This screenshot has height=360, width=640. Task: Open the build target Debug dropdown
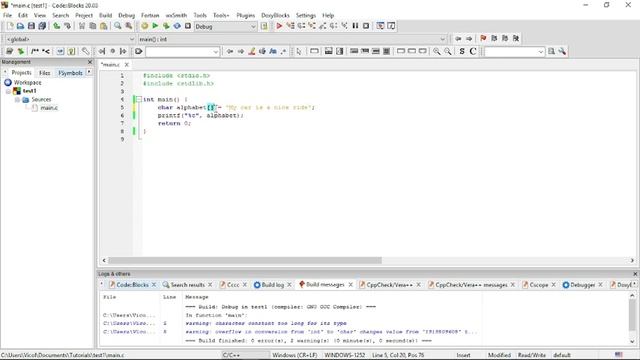[x=225, y=27]
